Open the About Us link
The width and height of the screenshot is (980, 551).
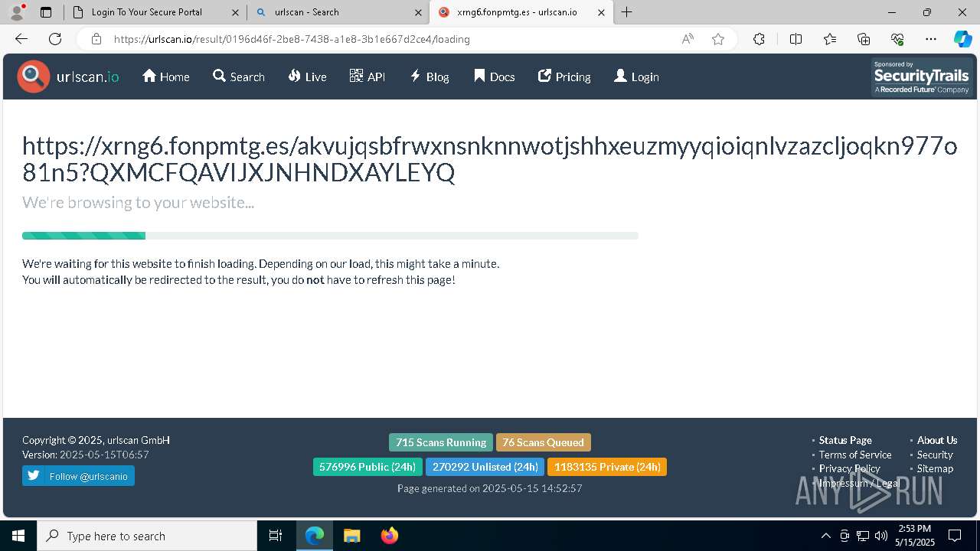937,440
